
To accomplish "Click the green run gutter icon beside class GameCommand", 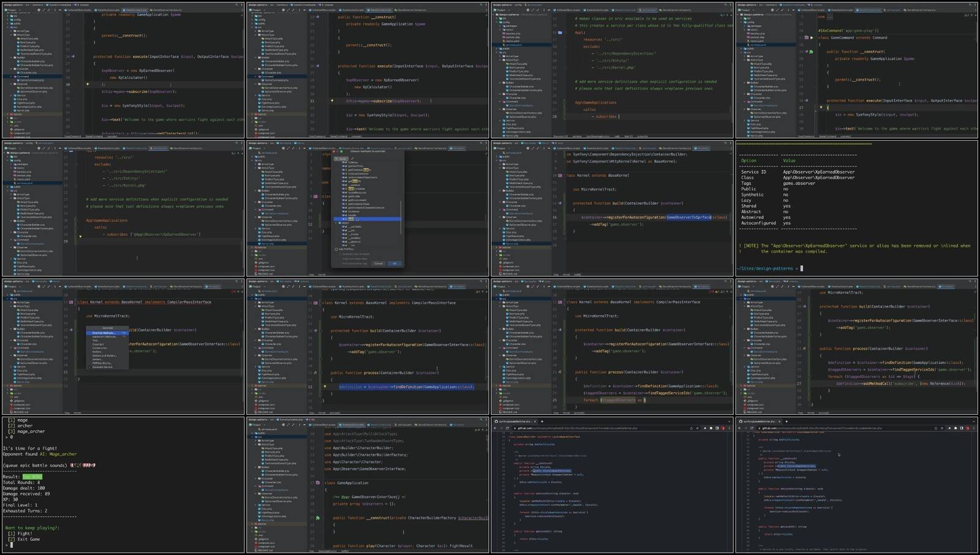I will coord(812,37).
